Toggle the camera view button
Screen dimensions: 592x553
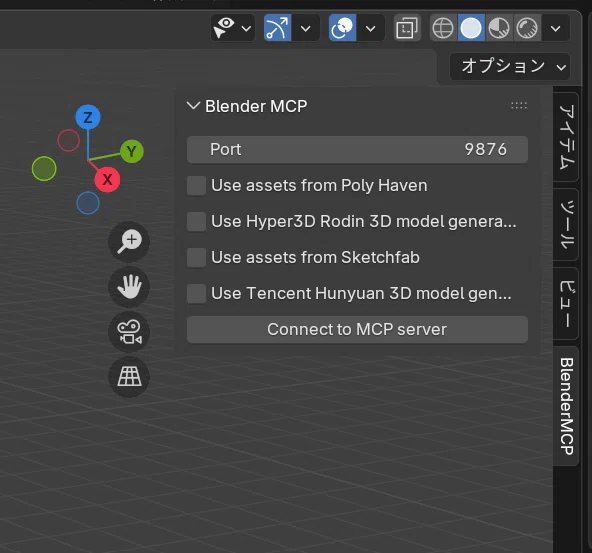point(129,331)
